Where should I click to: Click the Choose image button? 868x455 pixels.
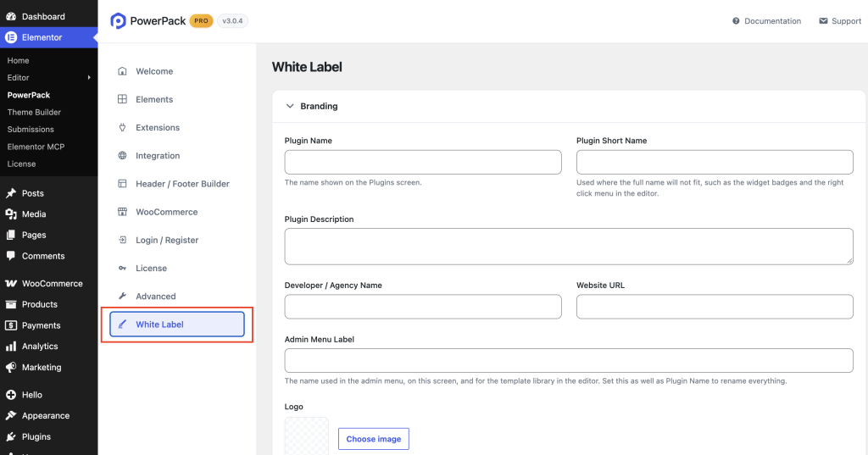pyautogui.click(x=374, y=439)
